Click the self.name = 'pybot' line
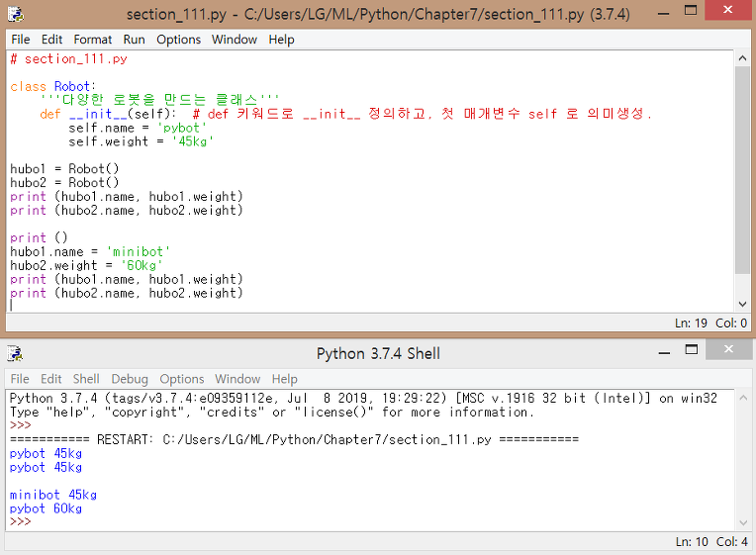Image resolution: width=756 pixels, height=555 pixels. pyautogui.click(x=138, y=128)
